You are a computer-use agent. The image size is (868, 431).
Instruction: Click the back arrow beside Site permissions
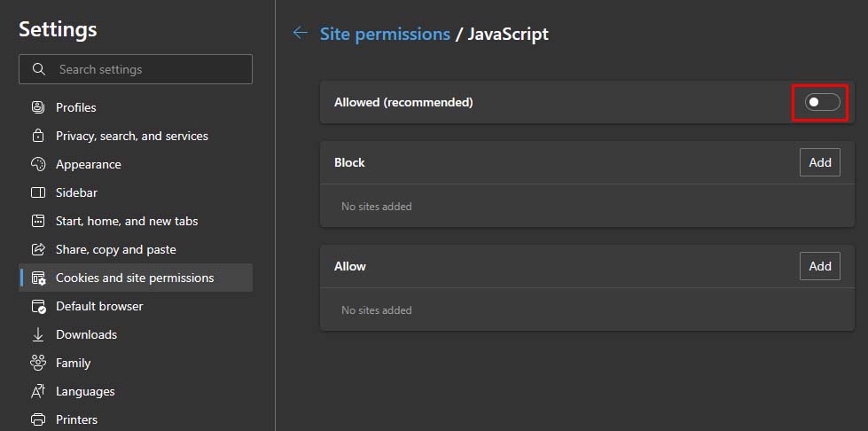click(x=300, y=33)
